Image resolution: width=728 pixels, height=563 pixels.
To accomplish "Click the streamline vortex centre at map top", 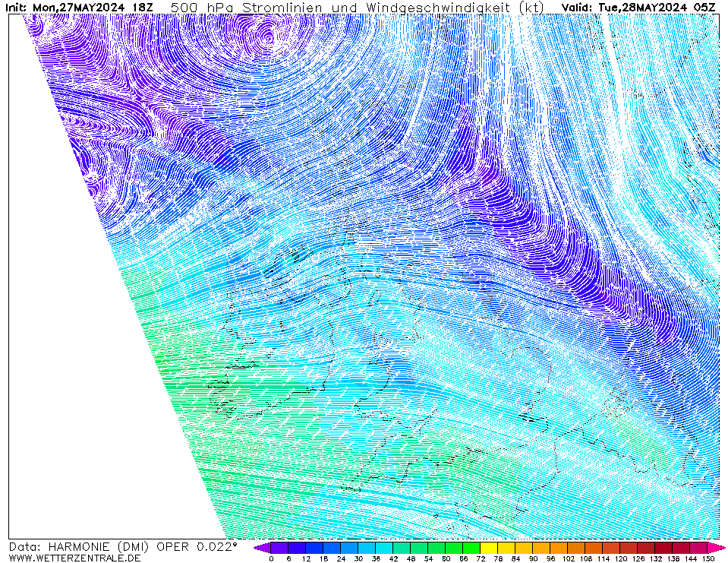I will click(268, 38).
